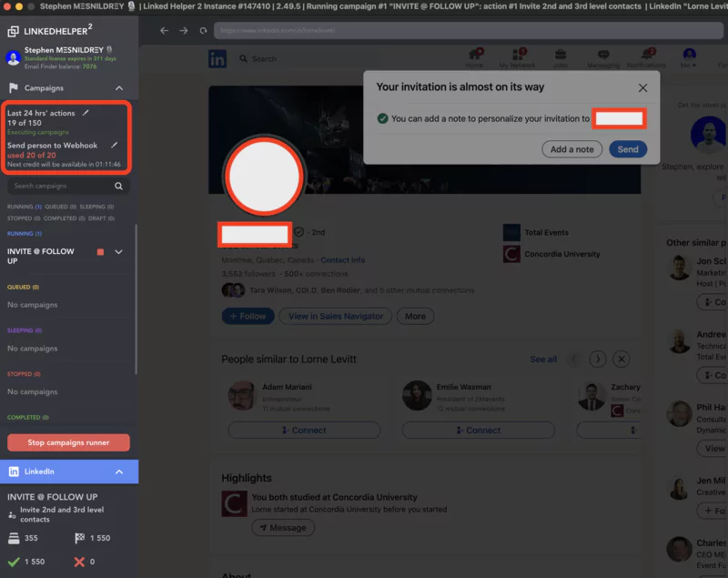
Task: Click the browser URL address bar
Action: tap(469, 31)
